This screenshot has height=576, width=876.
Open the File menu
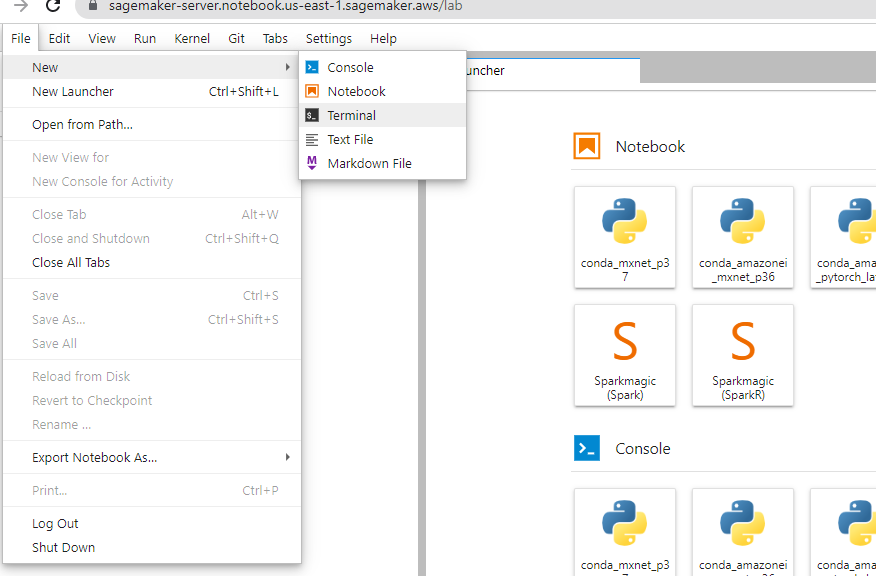[21, 39]
